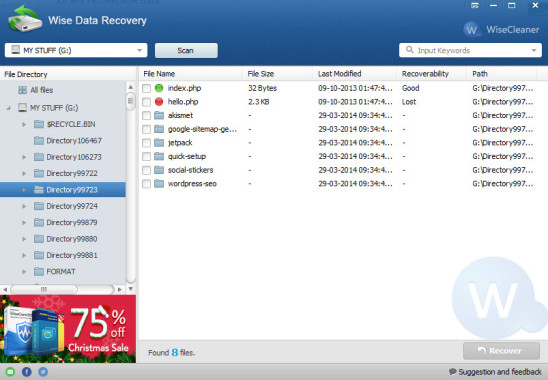This screenshot has width=548, height=380.
Task: Select All files in File Directory
Action: pyautogui.click(x=41, y=90)
